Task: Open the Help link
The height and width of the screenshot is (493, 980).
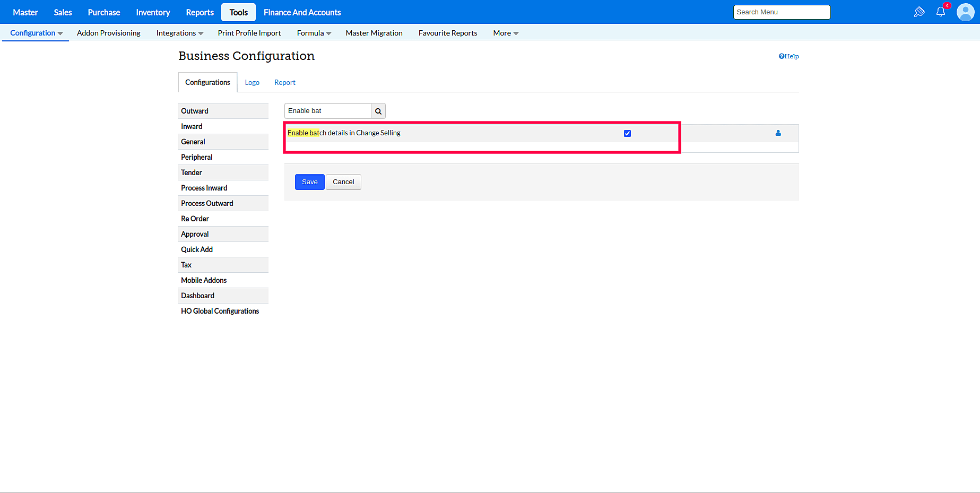Action: pos(789,56)
